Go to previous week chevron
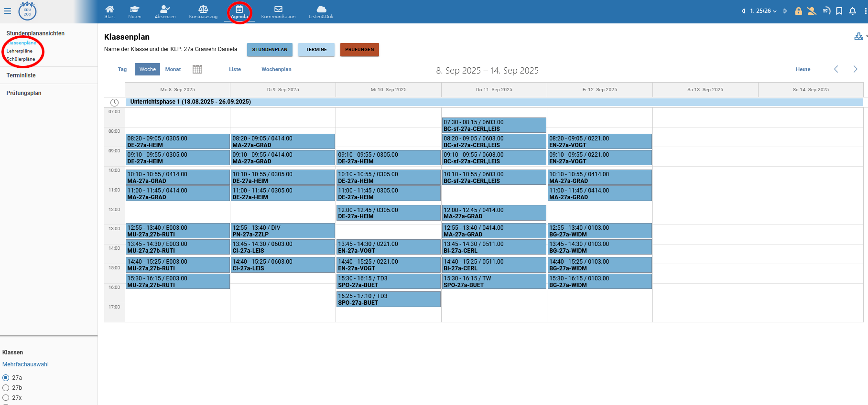The height and width of the screenshot is (405, 868). point(836,69)
